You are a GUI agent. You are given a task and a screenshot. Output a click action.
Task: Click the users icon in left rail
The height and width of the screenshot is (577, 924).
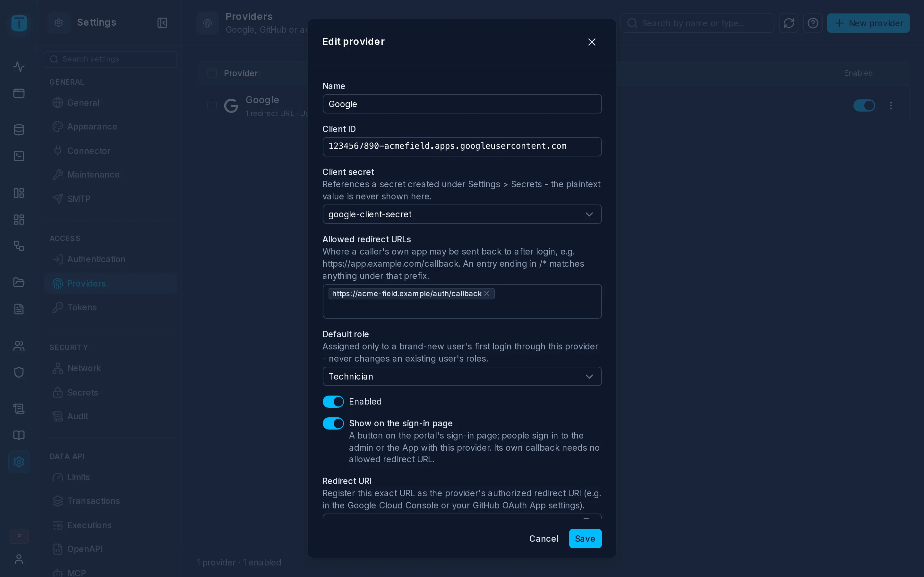tap(19, 346)
